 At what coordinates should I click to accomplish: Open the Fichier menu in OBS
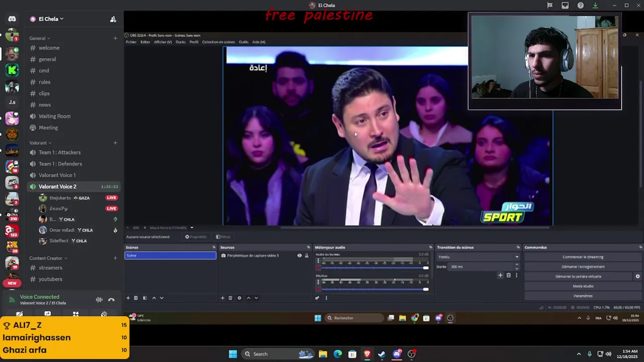pyautogui.click(x=131, y=42)
